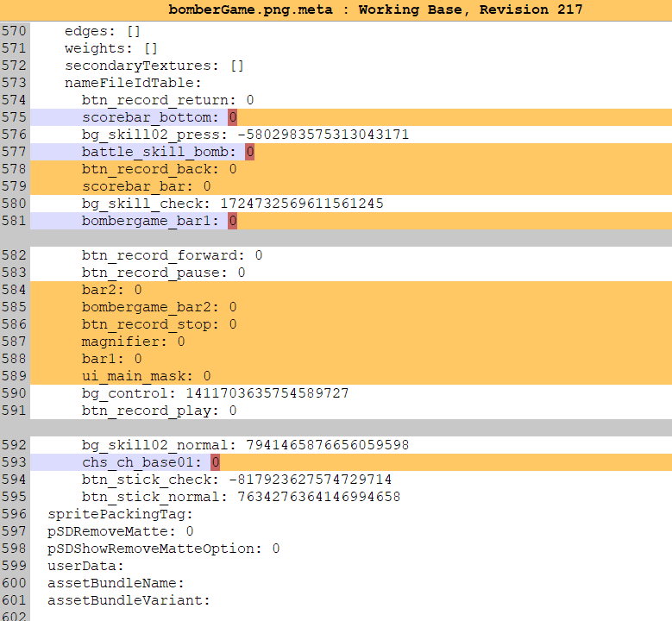The width and height of the screenshot is (672, 621).
Task: Click the 'scorebar_bottom:' key text
Action: click(x=150, y=117)
